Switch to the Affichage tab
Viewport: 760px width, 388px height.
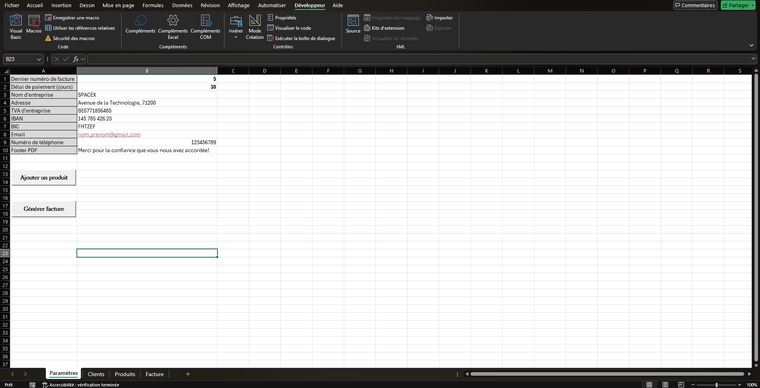(238, 5)
